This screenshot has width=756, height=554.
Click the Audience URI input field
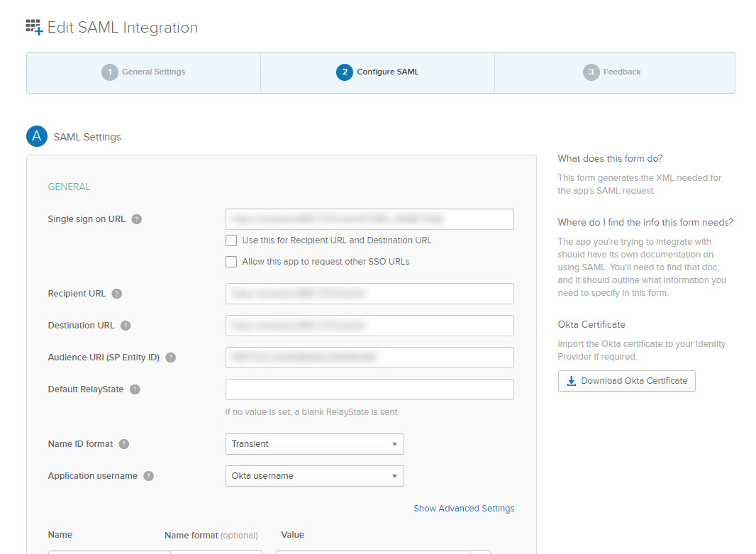[369, 358]
